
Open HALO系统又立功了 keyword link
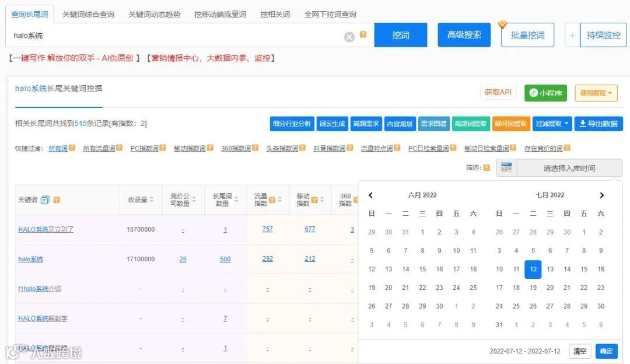(x=46, y=229)
